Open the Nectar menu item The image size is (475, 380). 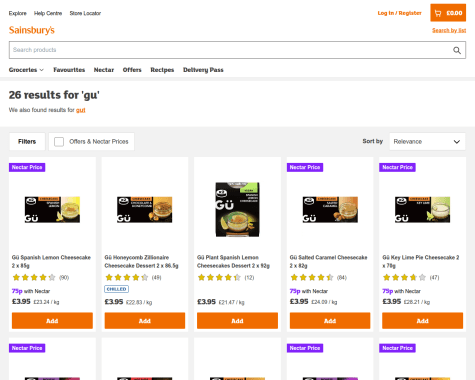[x=104, y=70]
